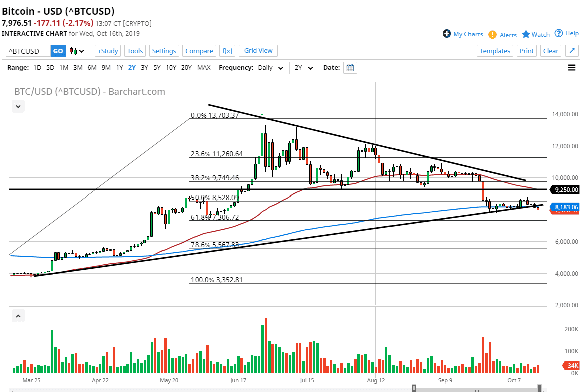The width and height of the screenshot is (586, 392).
Task: Open the Frequency Daily dropdown
Action: click(x=270, y=67)
